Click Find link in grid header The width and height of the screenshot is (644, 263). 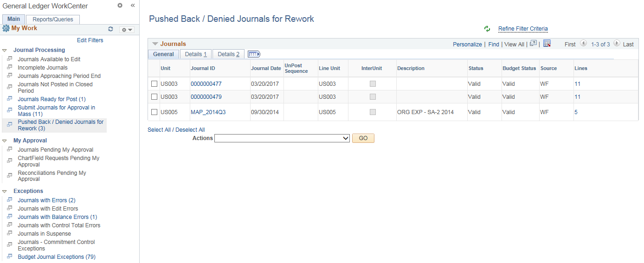point(494,45)
